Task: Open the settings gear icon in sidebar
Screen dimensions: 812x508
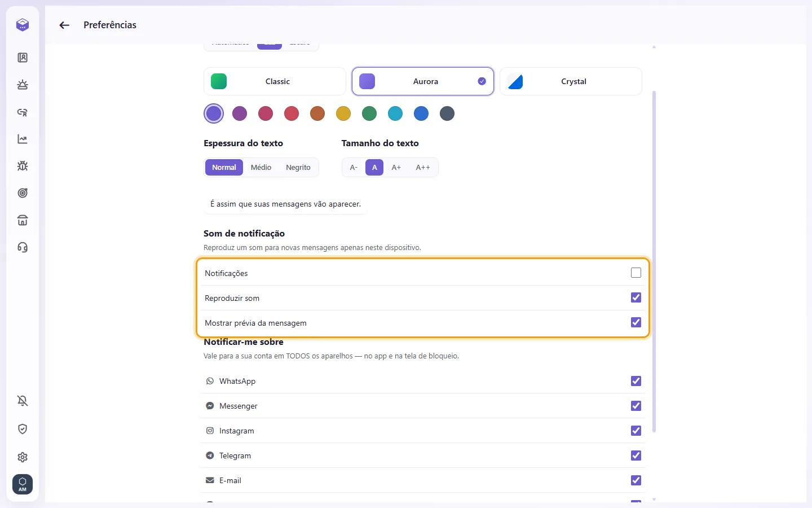Action: click(x=23, y=457)
